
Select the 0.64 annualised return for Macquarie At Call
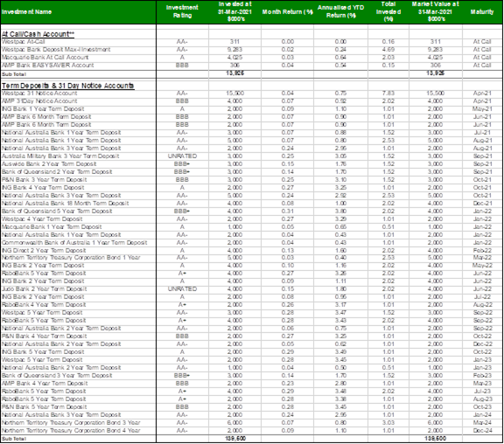340,58
